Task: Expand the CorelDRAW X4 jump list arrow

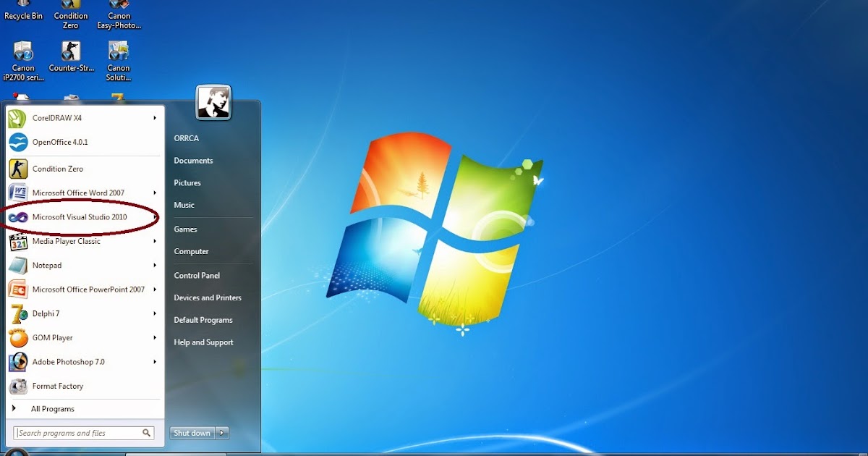Action: [155, 118]
